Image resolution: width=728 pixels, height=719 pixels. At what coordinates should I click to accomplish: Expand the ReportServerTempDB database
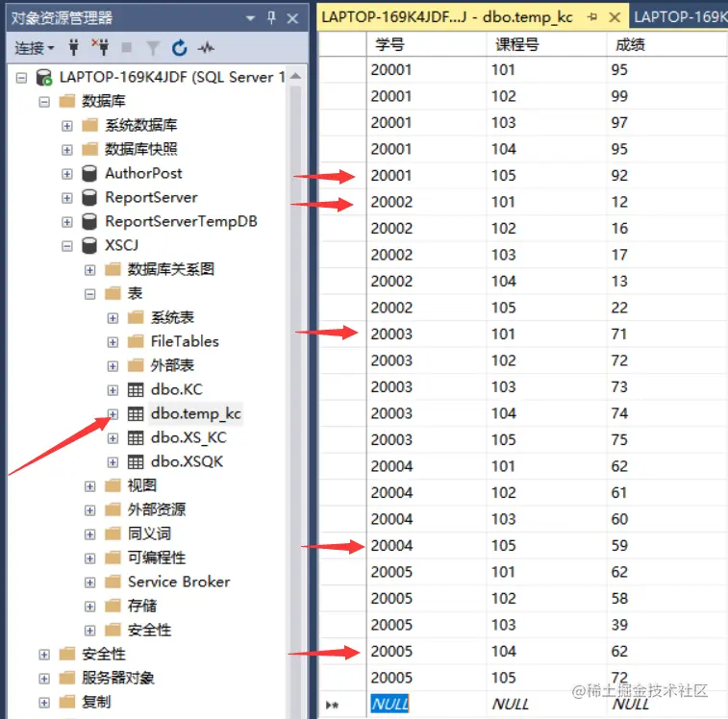[67, 222]
